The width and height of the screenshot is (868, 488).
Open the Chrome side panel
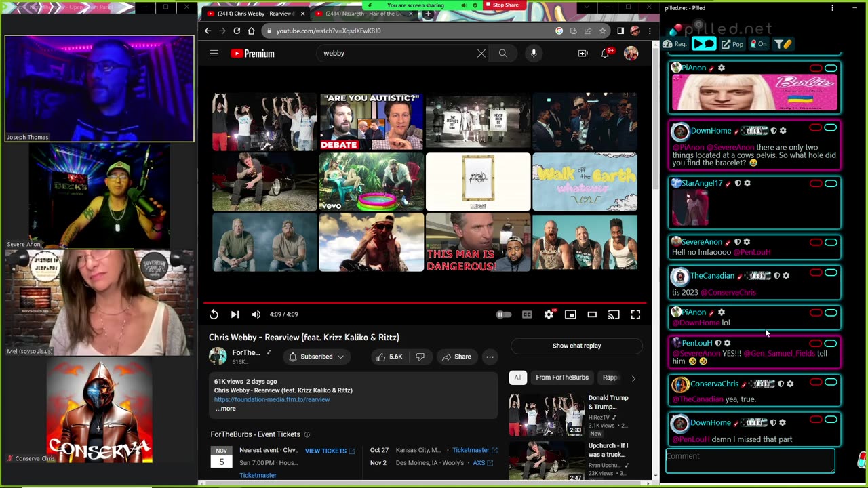click(620, 30)
